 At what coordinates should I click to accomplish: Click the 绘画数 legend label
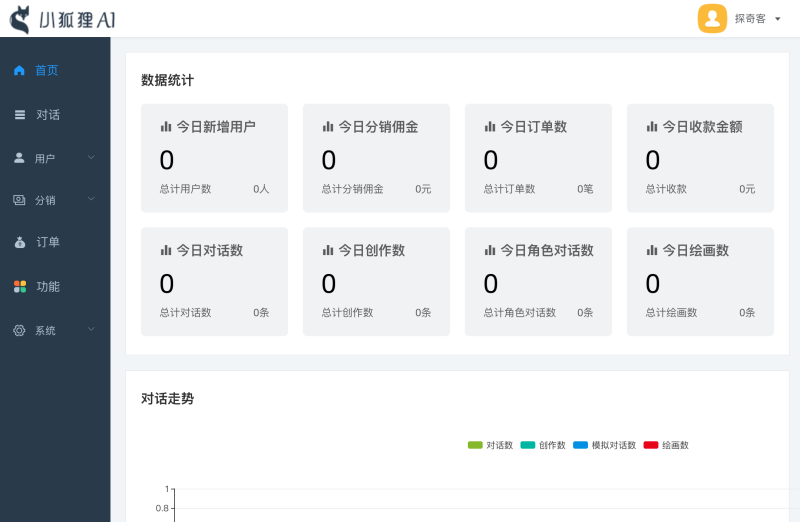[x=676, y=445]
